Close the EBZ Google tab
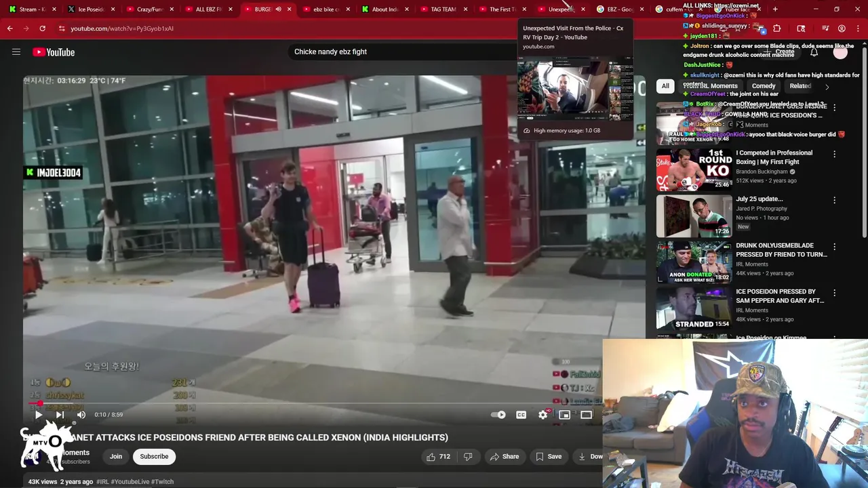This screenshot has height=488, width=868. pyautogui.click(x=642, y=9)
